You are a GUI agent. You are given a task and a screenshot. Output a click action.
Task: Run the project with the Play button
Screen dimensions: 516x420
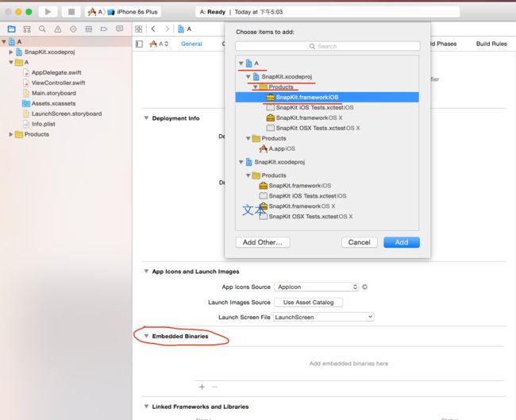(x=48, y=12)
